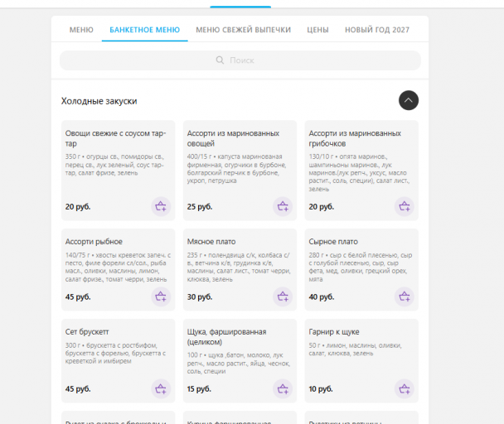504x424 pixels.
Task: Go to Новый год 2027 tab
Action: (x=377, y=30)
